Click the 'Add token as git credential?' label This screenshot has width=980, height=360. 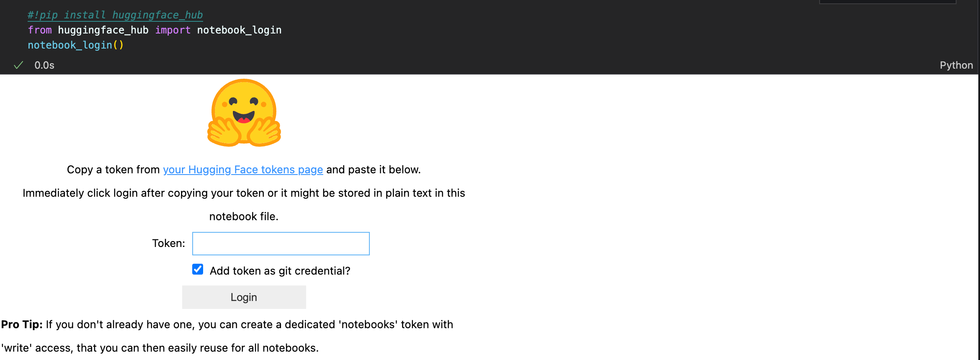[280, 271]
